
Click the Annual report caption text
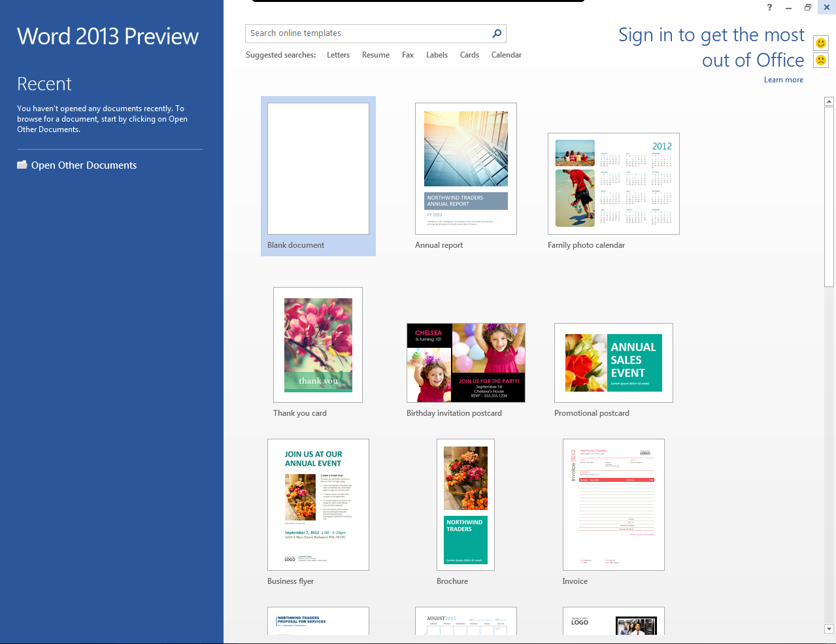point(439,245)
